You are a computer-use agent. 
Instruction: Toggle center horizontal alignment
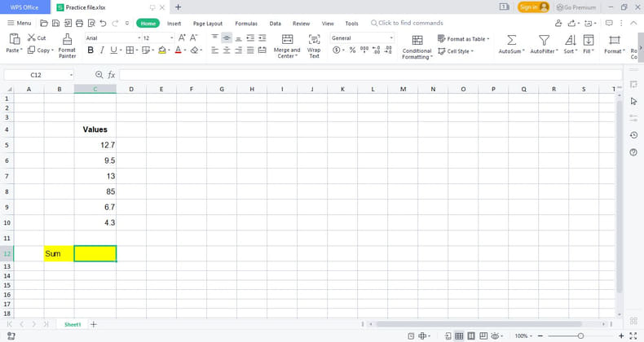(227, 50)
